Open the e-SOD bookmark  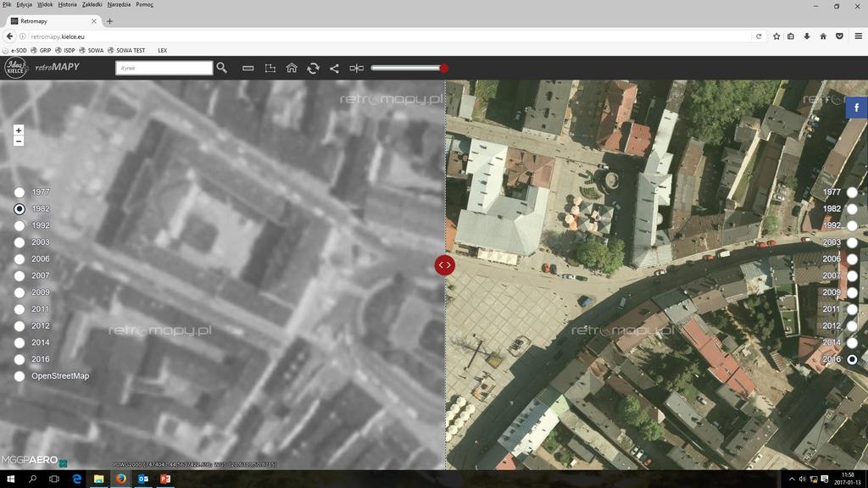click(x=14, y=50)
